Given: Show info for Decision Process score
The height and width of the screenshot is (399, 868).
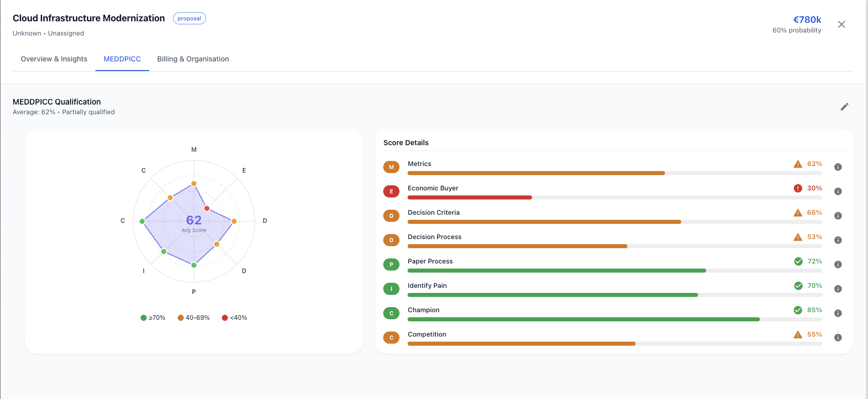Looking at the screenshot, I should click(x=838, y=240).
